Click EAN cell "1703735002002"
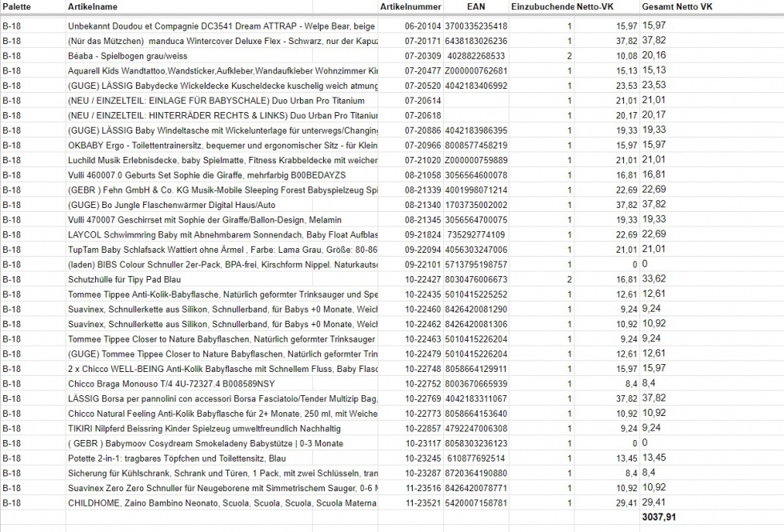 (476, 205)
